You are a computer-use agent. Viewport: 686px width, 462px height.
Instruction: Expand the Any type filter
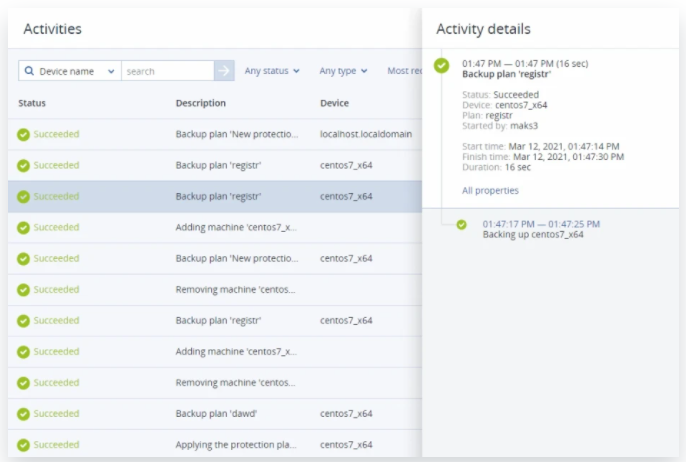coord(343,71)
